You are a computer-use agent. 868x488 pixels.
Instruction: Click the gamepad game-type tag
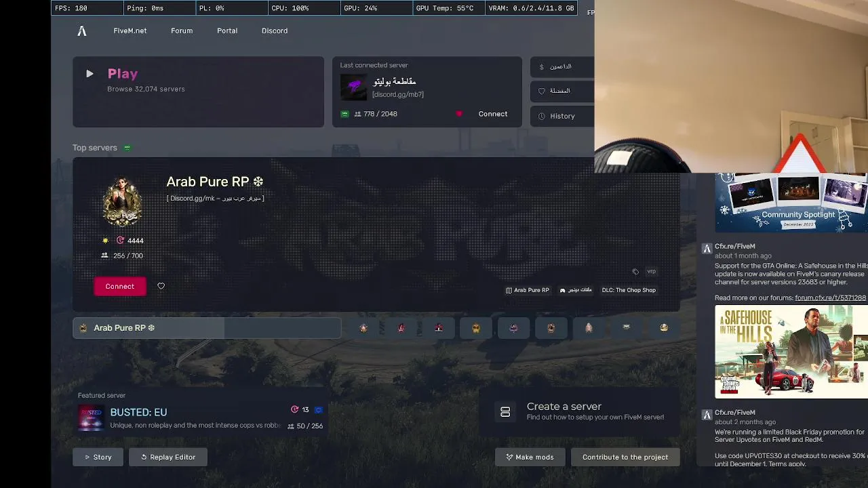(576, 290)
